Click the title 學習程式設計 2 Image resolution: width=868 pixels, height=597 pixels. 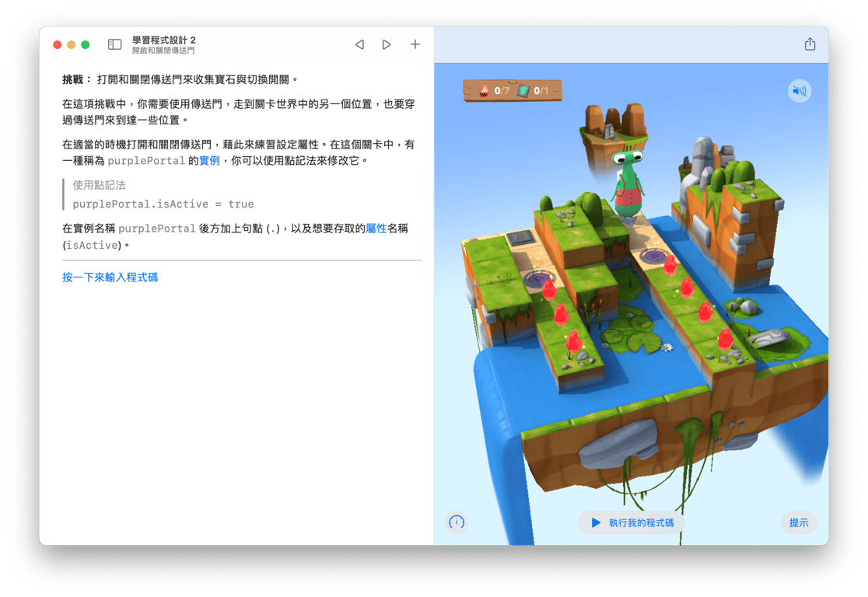click(x=164, y=40)
